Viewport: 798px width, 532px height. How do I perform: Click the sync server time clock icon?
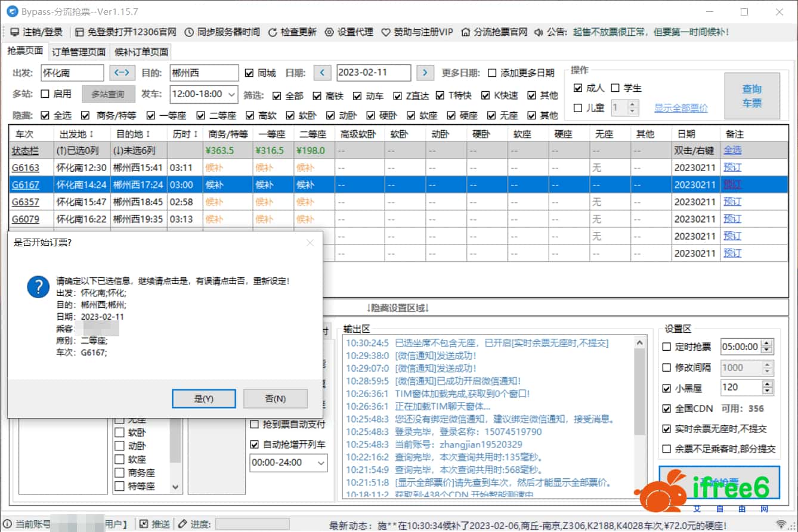188,32
